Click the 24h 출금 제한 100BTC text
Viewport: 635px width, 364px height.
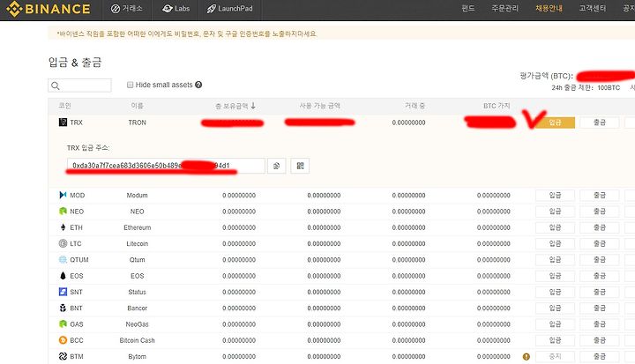click(586, 87)
